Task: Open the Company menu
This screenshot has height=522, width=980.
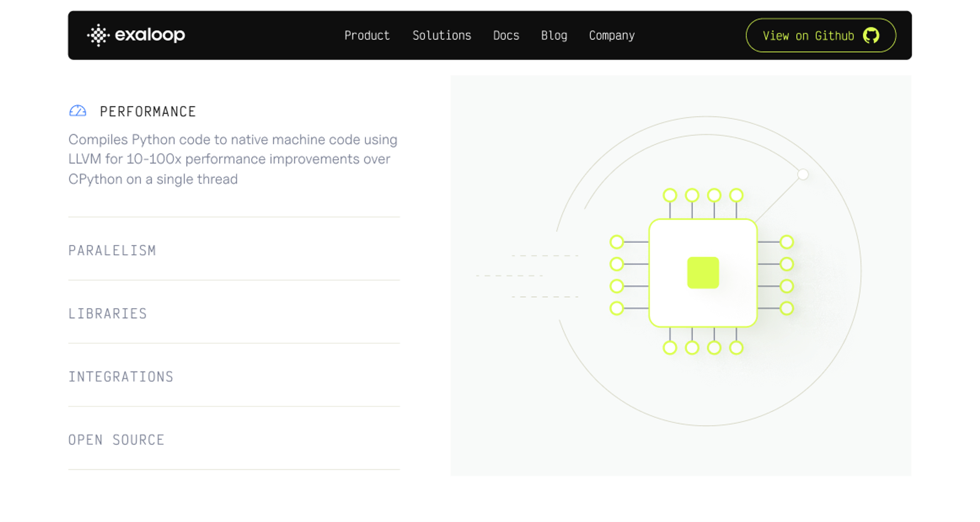Action: pyautogui.click(x=612, y=35)
